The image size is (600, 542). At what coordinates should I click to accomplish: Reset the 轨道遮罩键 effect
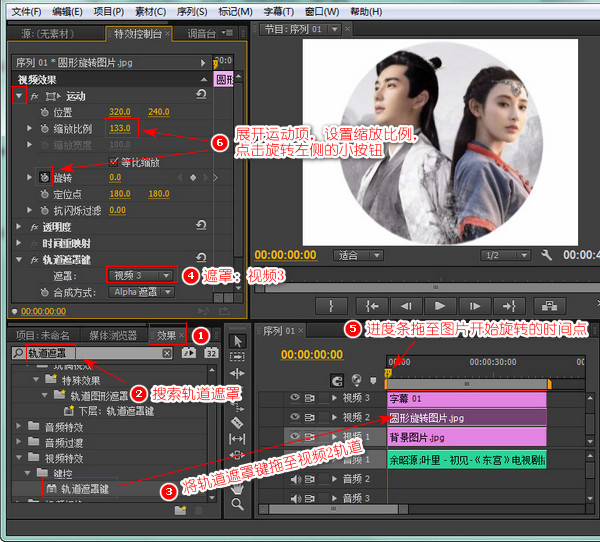(201, 257)
